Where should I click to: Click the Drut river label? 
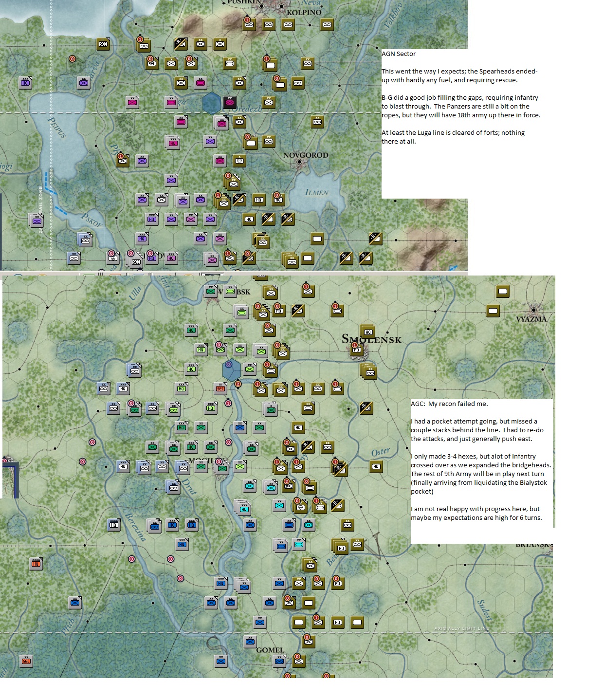click(x=189, y=486)
